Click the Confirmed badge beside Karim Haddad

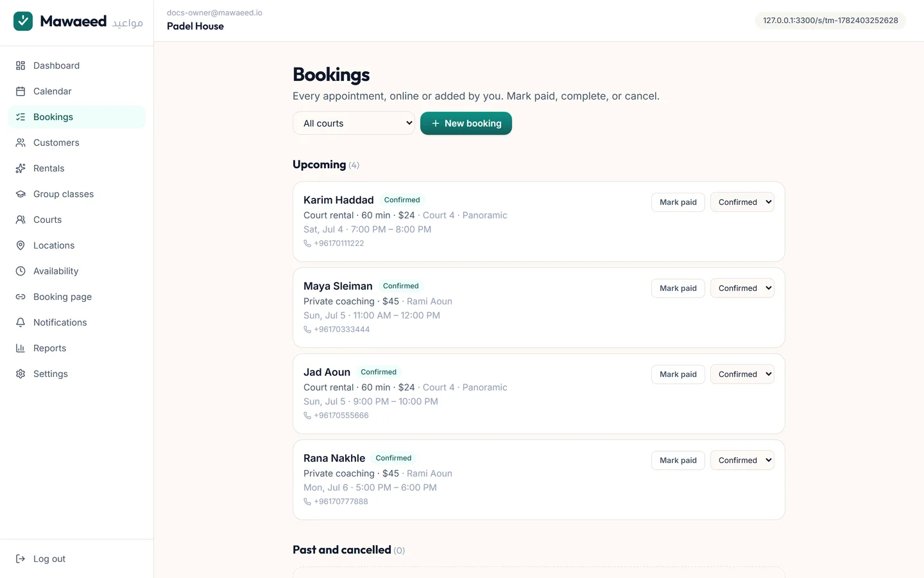402,200
